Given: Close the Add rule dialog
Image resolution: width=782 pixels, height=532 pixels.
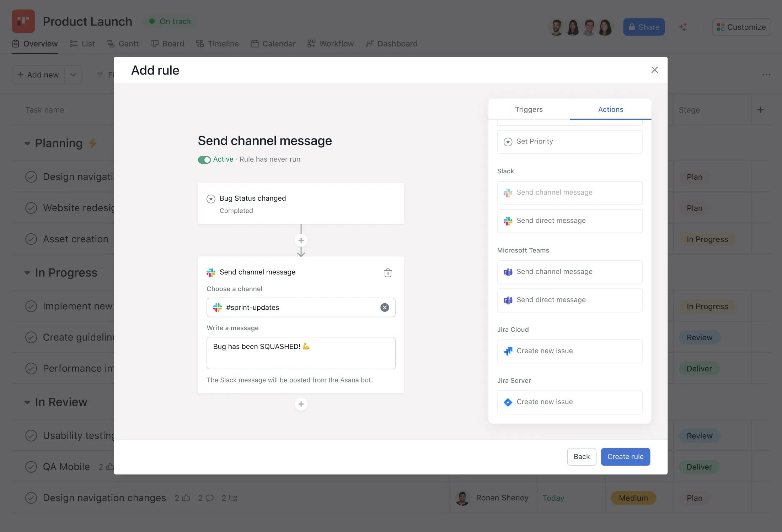Looking at the screenshot, I should [x=654, y=70].
